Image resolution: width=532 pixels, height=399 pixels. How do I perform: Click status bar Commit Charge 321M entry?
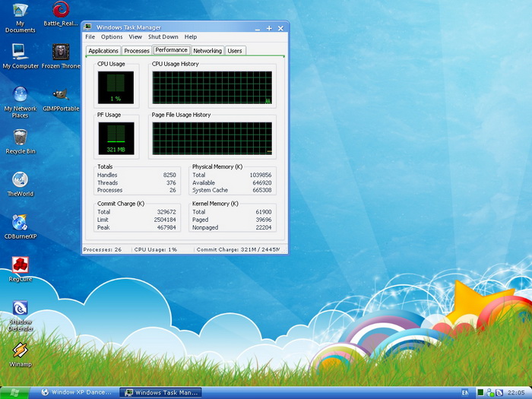[x=238, y=249]
